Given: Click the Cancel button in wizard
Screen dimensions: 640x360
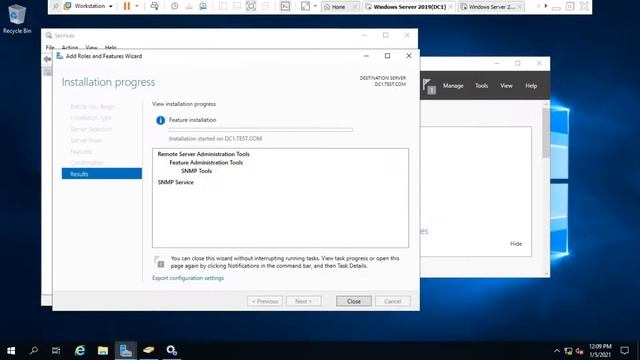Looking at the screenshot, I should coord(393,301).
